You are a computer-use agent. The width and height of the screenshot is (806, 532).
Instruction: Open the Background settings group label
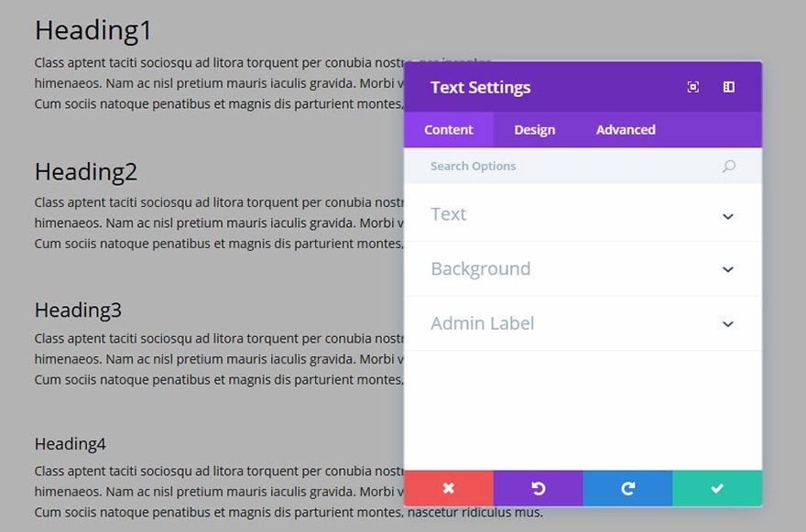point(481,269)
